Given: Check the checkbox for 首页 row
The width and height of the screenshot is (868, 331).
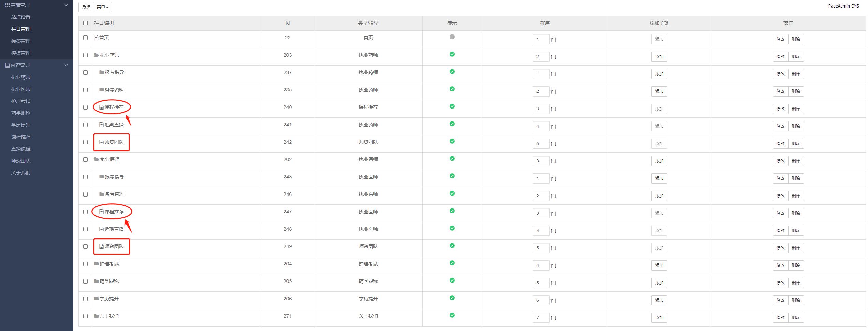Looking at the screenshot, I should coord(85,38).
